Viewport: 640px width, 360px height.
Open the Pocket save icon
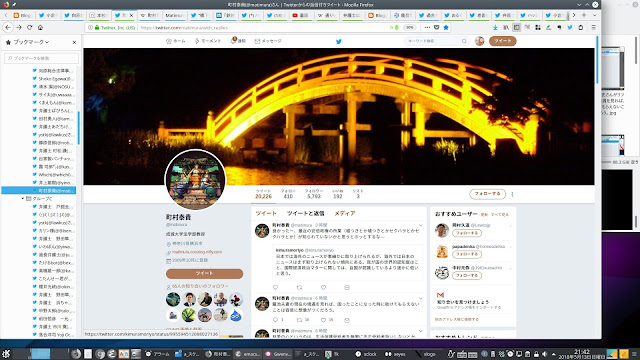coord(436,27)
